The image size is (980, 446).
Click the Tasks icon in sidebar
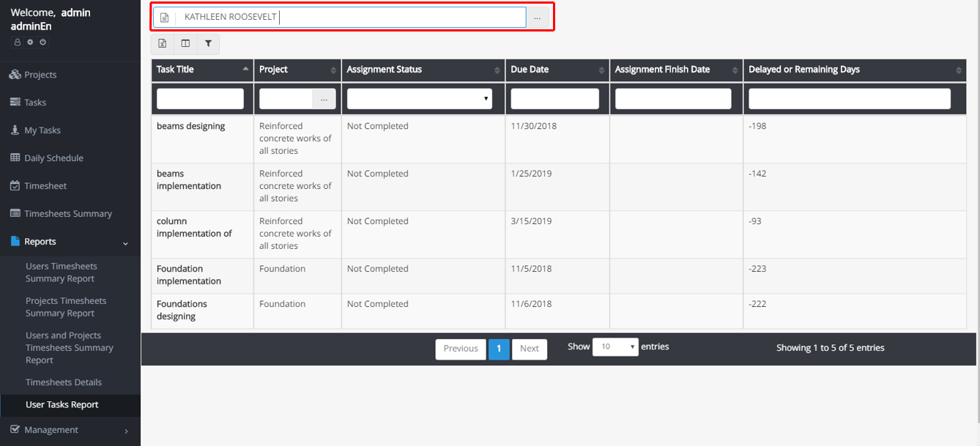point(15,103)
